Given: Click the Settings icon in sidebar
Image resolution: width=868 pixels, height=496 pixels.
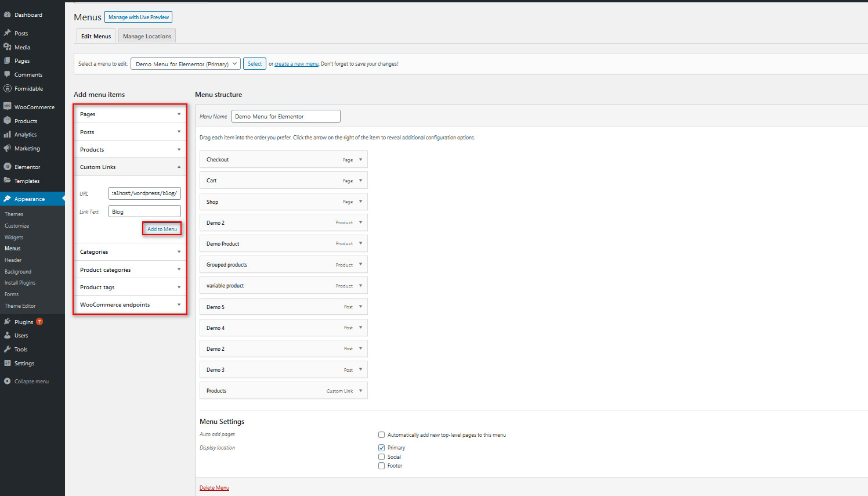Looking at the screenshot, I should click(8, 363).
